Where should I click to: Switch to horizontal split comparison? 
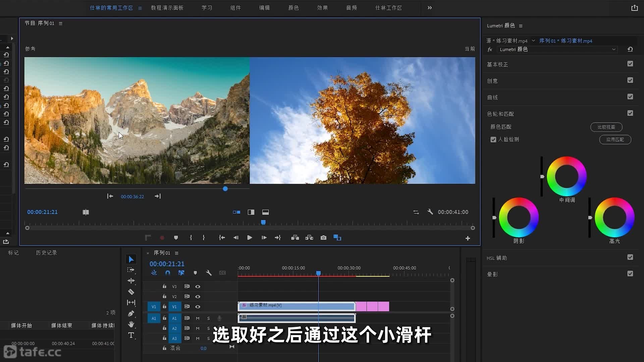point(265,212)
